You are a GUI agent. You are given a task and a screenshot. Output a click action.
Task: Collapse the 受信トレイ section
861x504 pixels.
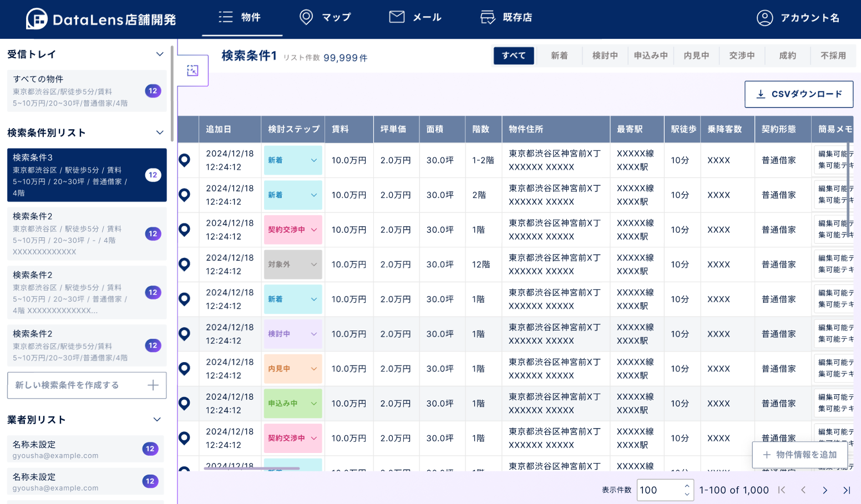click(x=160, y=54)
